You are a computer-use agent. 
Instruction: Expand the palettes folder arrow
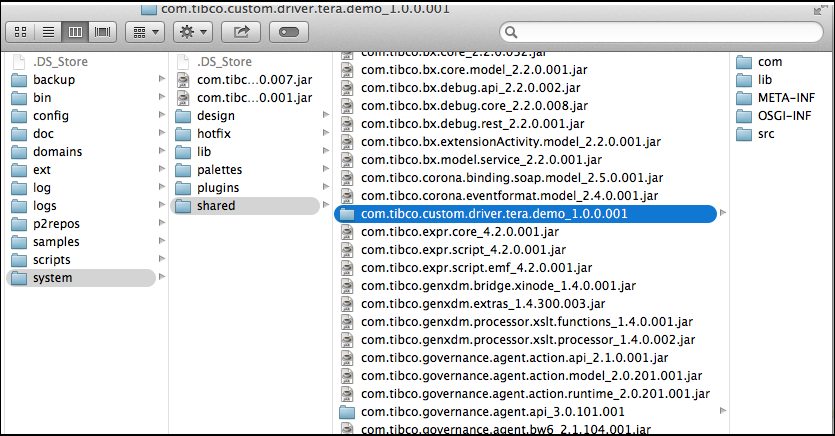click(x=325, y=169)
